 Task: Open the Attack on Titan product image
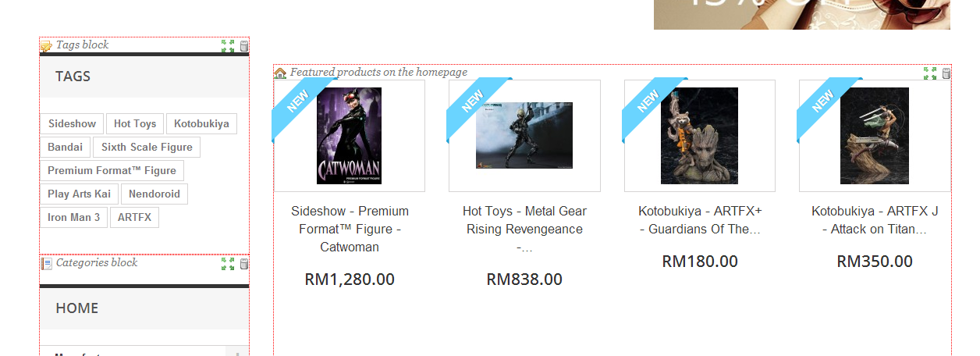[x=875, y=136]
